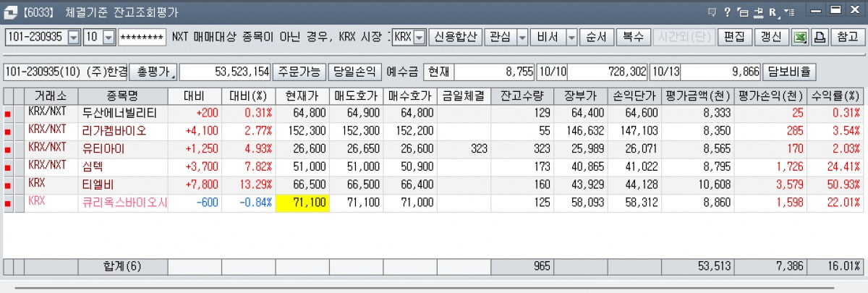The width and height of the screenshot is (868, 293).
Task: Click the 당일손익 button
Action: pos(355,72)
